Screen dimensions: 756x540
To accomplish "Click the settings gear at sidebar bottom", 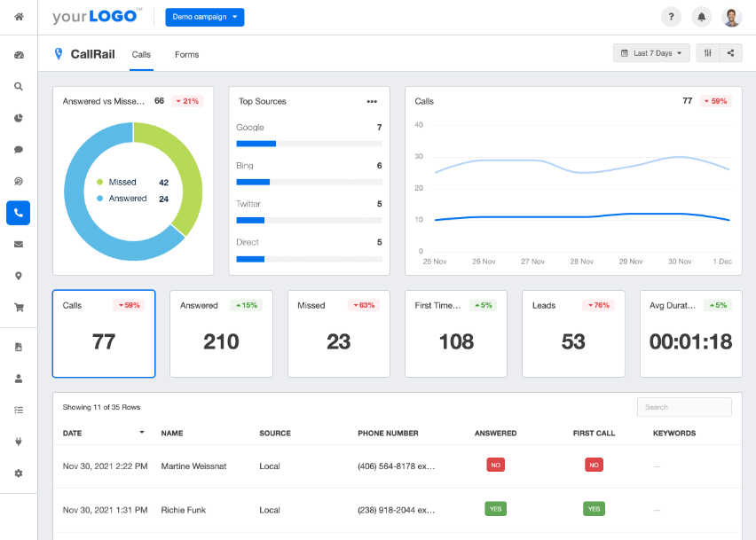I will tap(19, 473).
